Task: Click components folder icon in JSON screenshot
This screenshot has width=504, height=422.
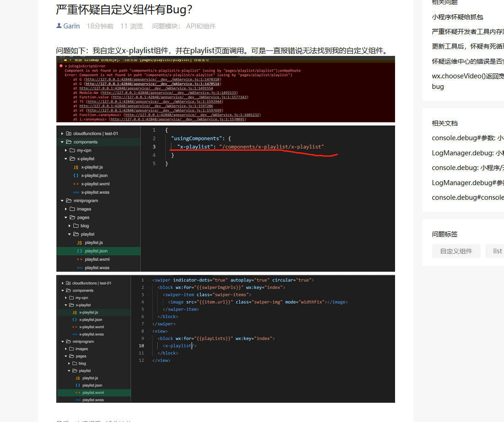Action: 69,142
